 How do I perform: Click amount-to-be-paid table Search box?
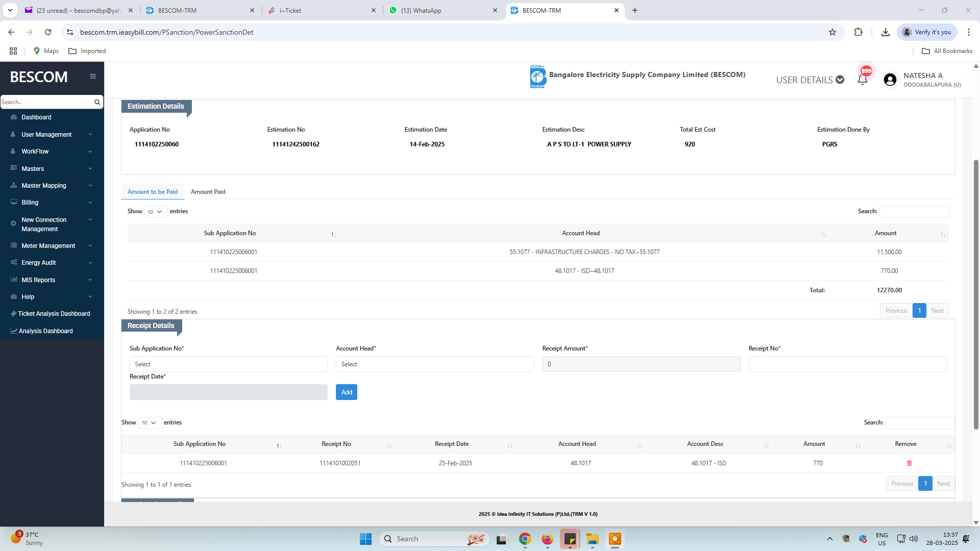point(914,212)
